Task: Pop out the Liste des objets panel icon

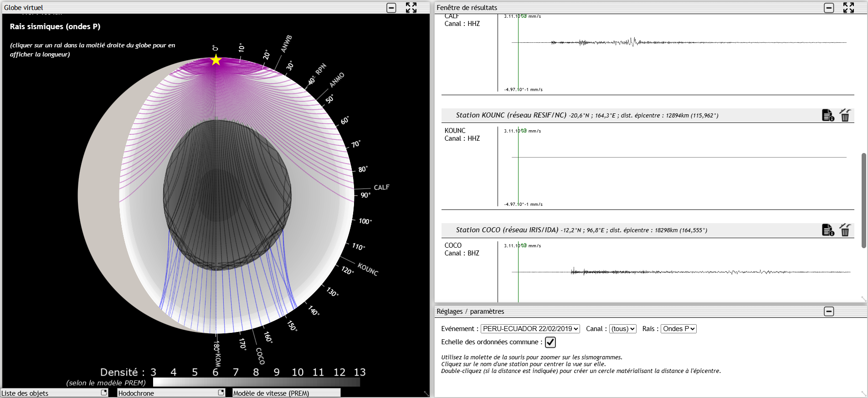Action: [x=104, y=393]
